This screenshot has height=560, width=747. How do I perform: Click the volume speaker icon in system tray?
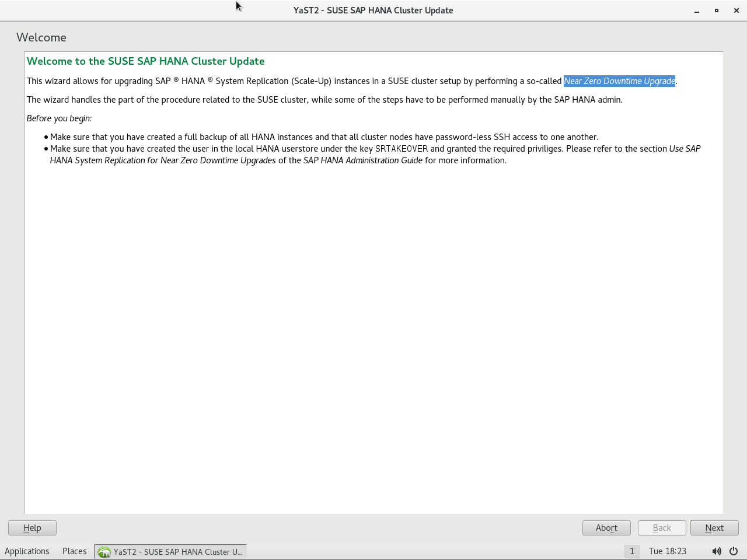(x=717, y=551)
